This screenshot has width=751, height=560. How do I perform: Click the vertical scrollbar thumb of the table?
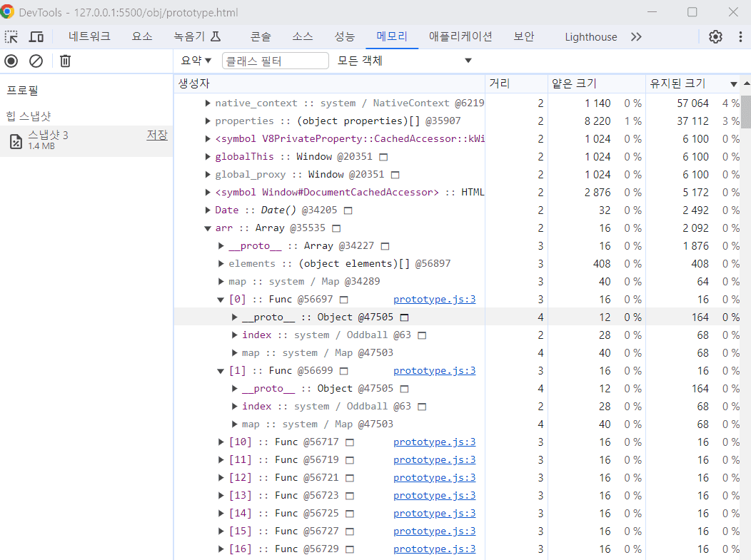click(746, 112)
